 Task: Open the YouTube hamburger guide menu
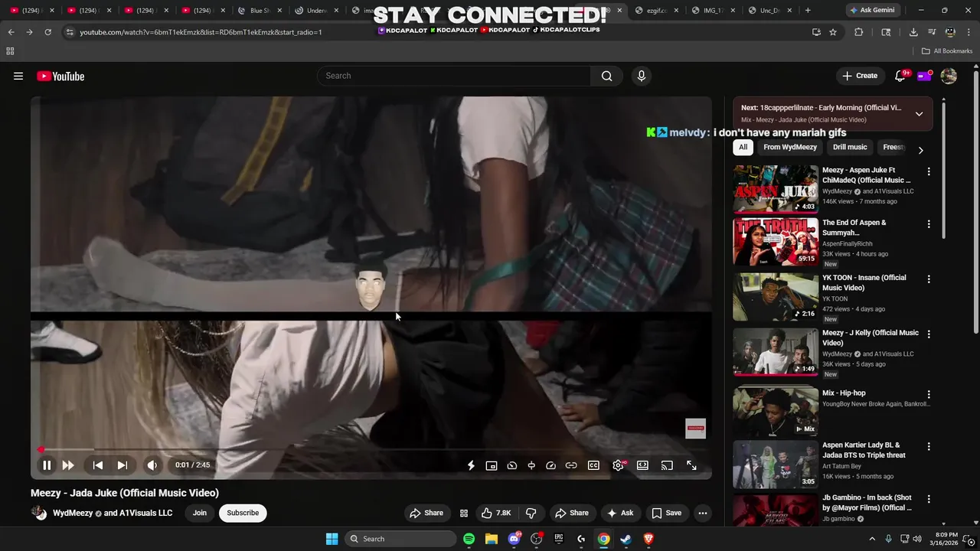point(18,76)
